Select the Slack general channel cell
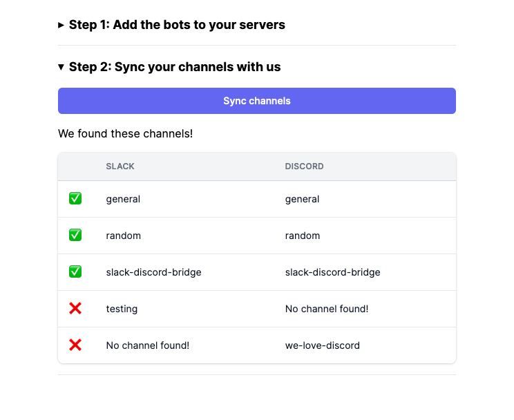514x420 pixels. coord(123,199)
